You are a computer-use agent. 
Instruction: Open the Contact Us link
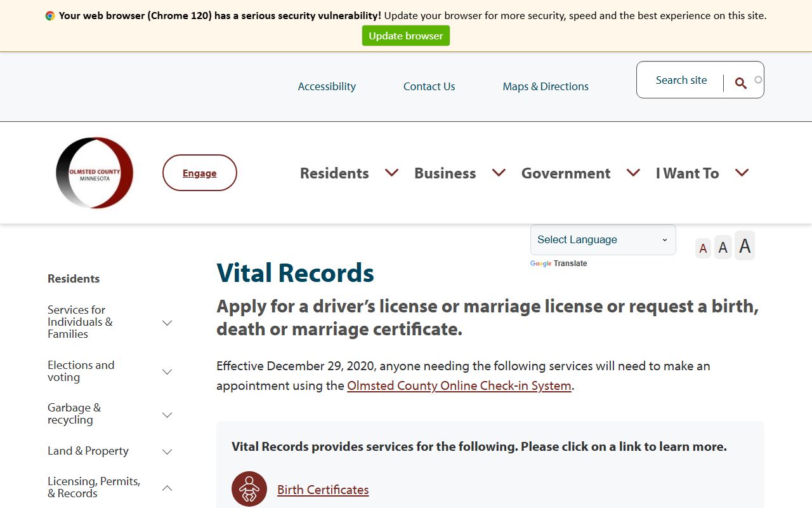pyautogui.click(x=429, y=86)
